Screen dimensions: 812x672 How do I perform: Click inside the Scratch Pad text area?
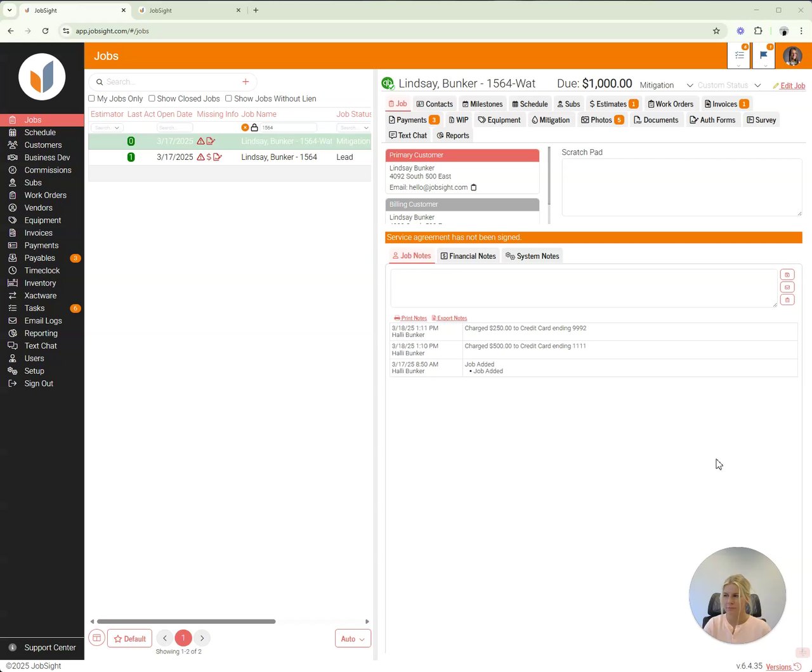click(682, 187)
